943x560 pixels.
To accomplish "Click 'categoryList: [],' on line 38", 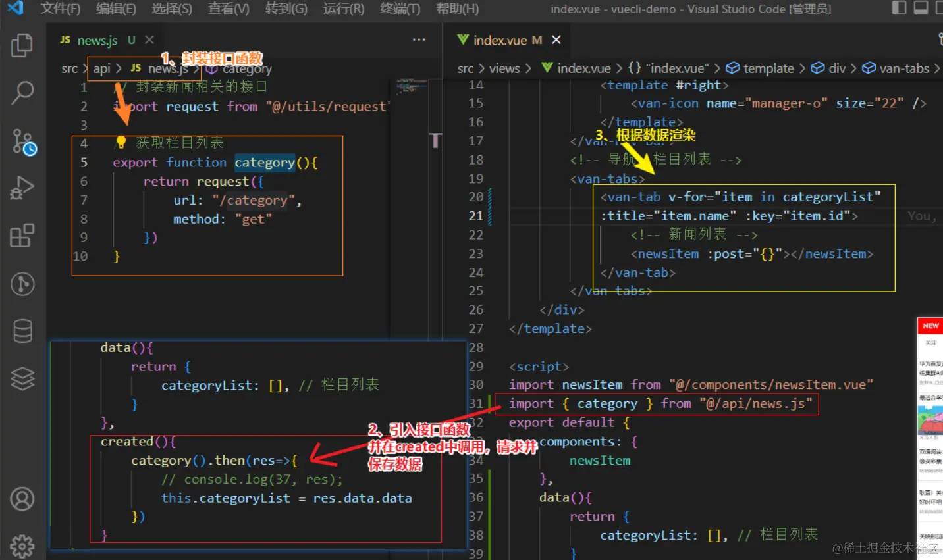I will coord(664,535).
